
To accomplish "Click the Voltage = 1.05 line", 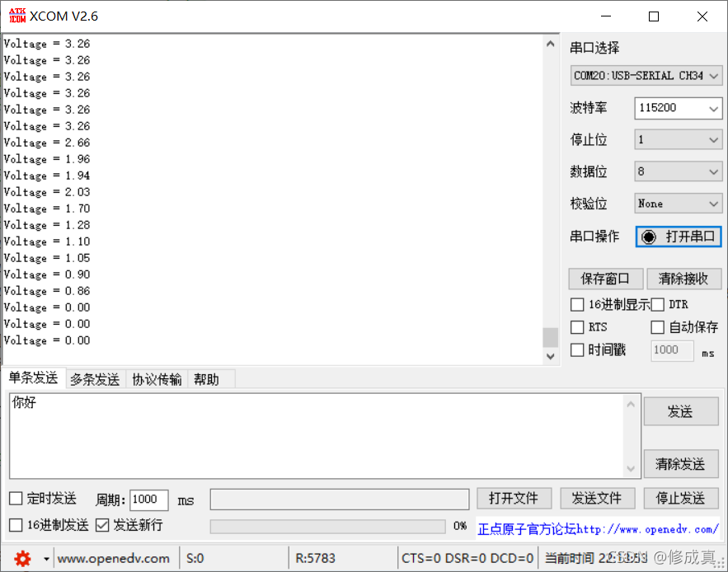I will (x=47, y=258).
